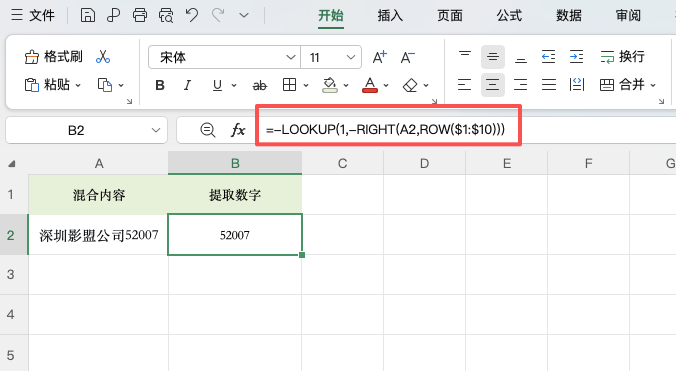Switch to the 数据 tab
Image resolution: width=676 pixels, height=371 pixels.
coord(569,16)
